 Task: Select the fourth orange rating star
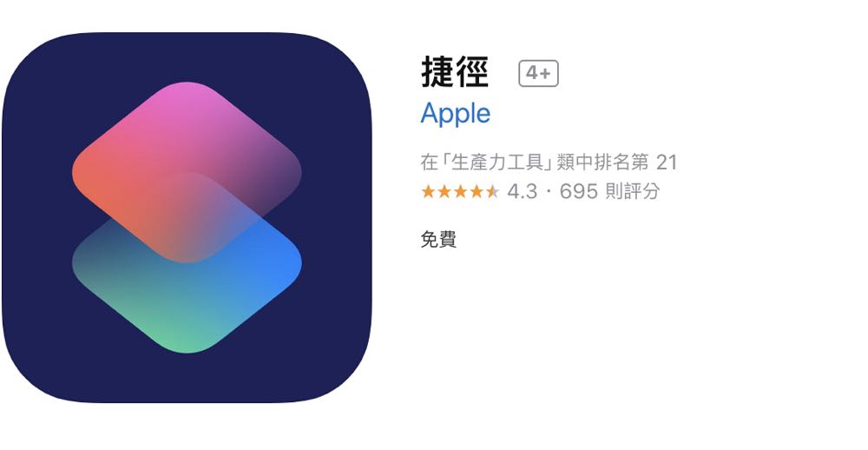476,192
